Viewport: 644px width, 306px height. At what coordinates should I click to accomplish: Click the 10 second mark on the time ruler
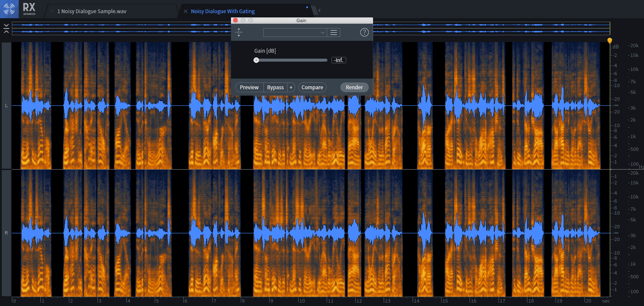click(x=302, y=301)
